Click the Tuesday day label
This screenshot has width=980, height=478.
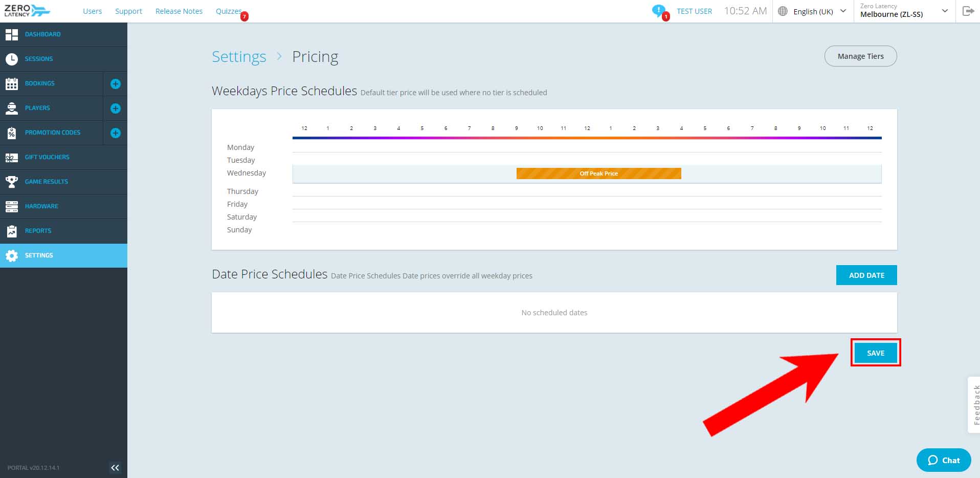(241, 160)
